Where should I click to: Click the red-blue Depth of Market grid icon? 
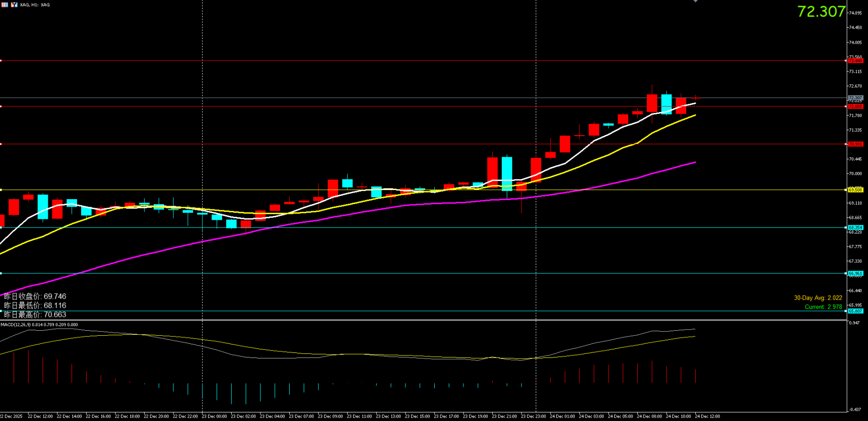(5, 5)
